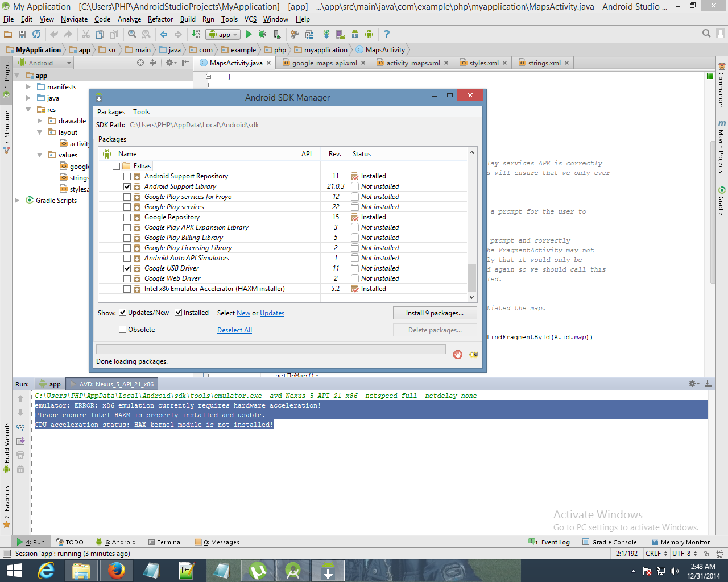728x582 pixels.
Task: Toggle the Installed show checkbox
Action: tap(178, 313)
